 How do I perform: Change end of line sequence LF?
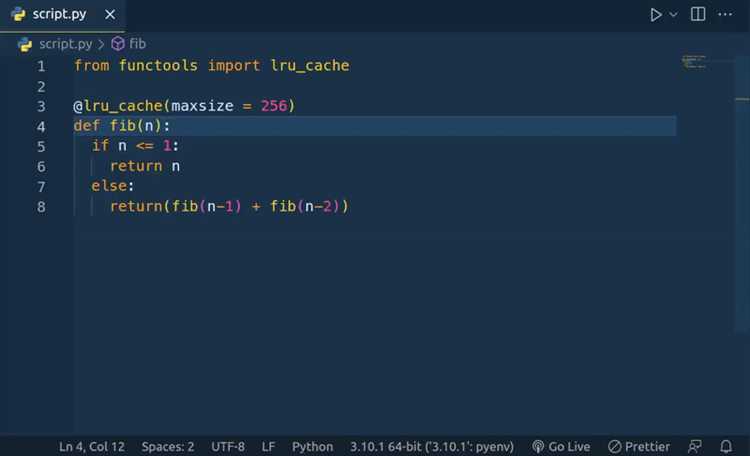(269, 446)
